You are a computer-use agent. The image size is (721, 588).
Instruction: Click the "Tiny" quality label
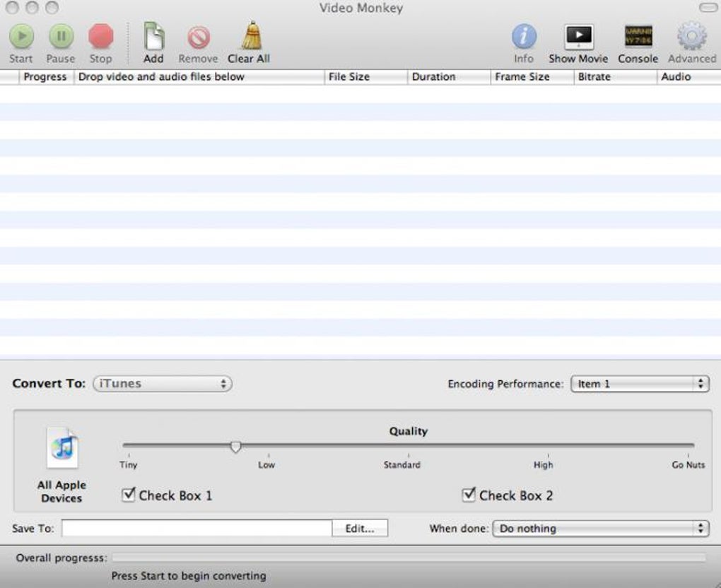[128, 465]
